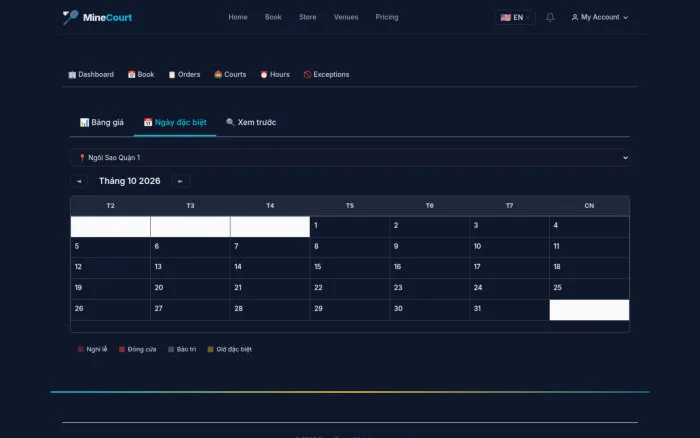This screenshot has height=438, width=700.
Task: Select day 30 in the calendar
Action: click(429, 310)
